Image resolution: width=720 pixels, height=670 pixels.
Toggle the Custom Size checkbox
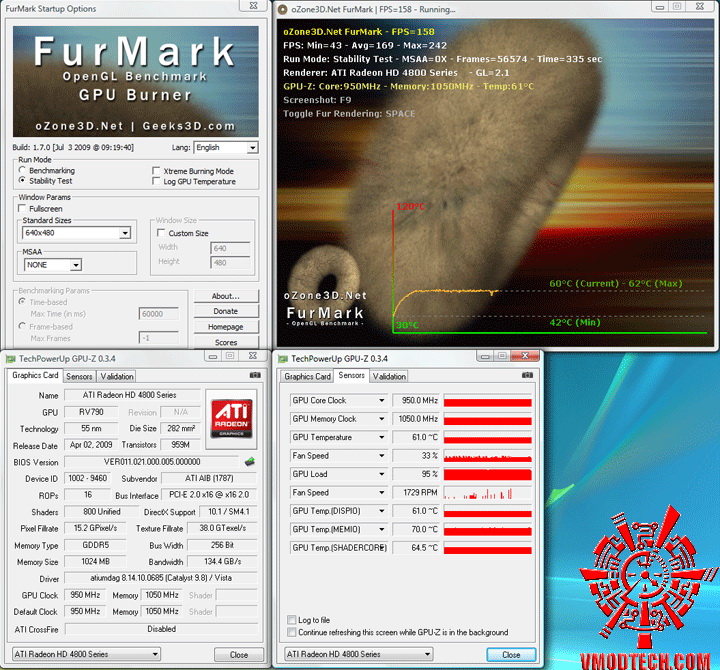tap(161, 233)
